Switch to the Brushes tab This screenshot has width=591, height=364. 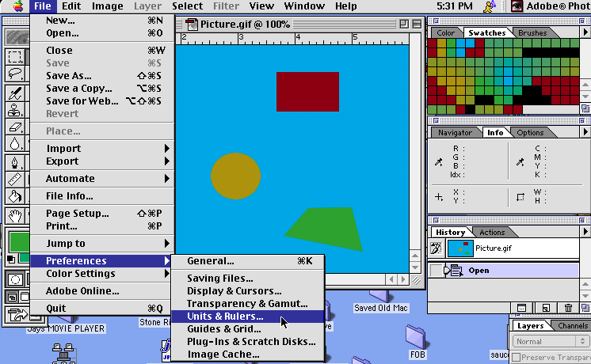pyautogui.click(x=532, y=32)
